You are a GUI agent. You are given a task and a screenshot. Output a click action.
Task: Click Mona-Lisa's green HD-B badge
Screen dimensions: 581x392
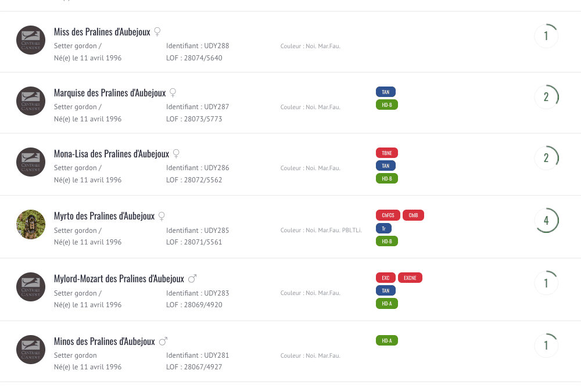(387, 179)
